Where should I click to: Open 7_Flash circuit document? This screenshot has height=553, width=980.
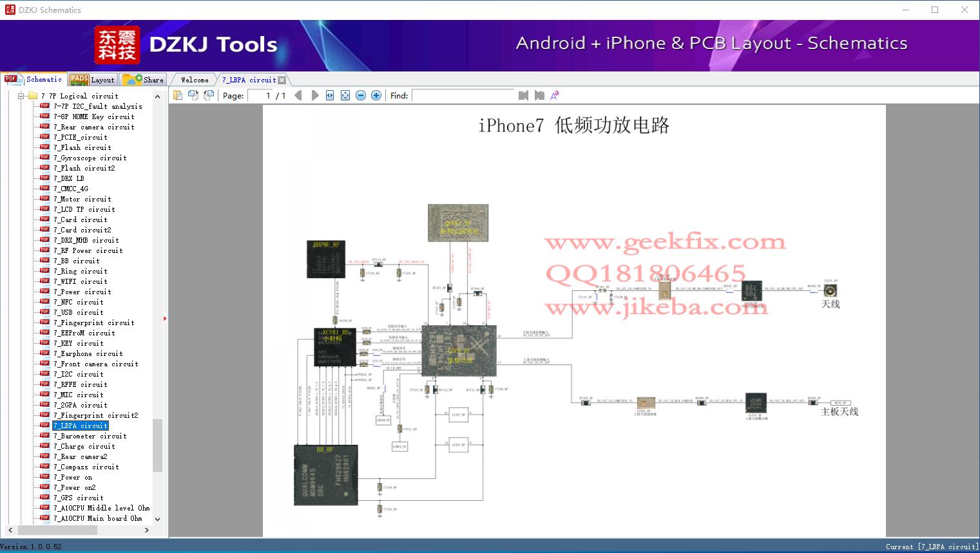(x=82, y=147)
